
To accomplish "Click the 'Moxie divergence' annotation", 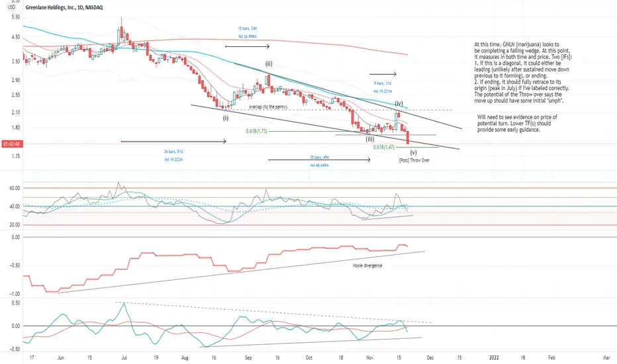I will (367, 265).
